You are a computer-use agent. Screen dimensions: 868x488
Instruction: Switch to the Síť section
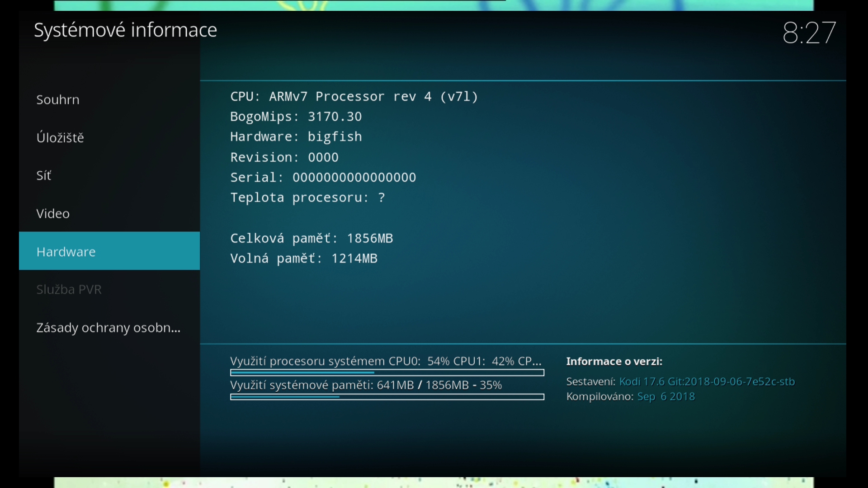pyautogui.click(x=44, y=175)
